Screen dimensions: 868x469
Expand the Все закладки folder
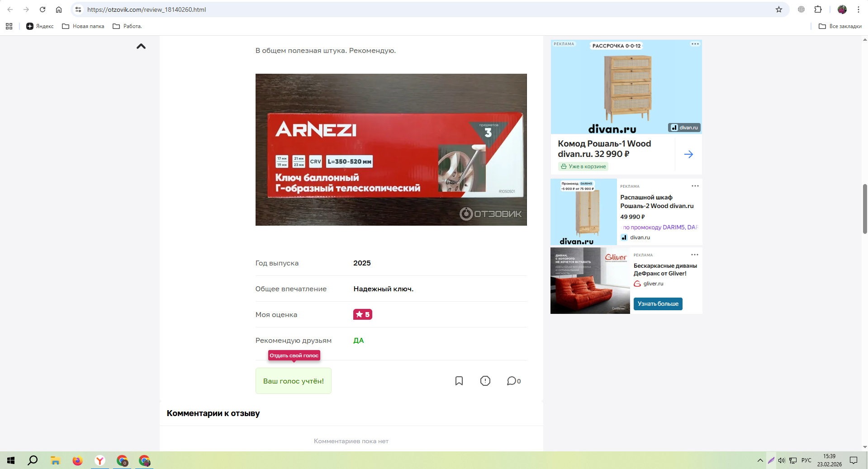point(840,26)
